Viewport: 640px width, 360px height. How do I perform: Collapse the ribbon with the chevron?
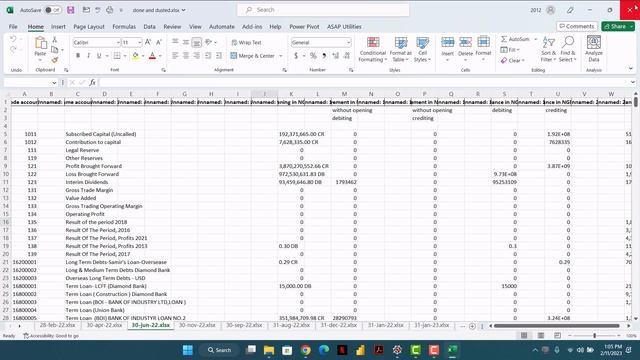(x=631, y=69)
